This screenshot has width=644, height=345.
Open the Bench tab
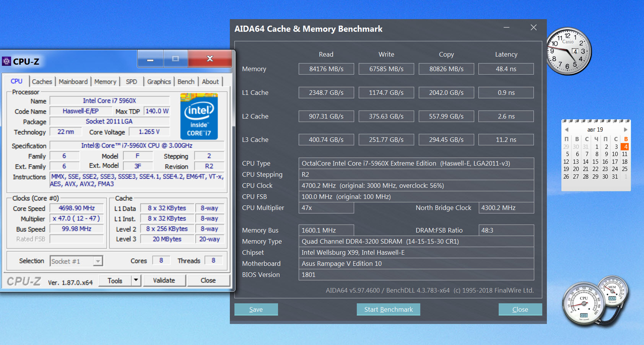tap(186, 81)
